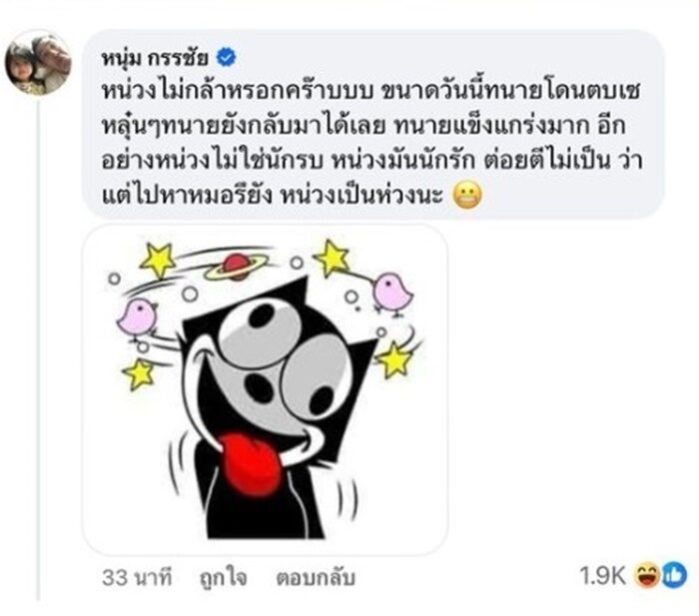The height and width of the screenshot is (616, 699).
Task: Collapse the thread via the vertical line
Action: click(x=38, y=349)
